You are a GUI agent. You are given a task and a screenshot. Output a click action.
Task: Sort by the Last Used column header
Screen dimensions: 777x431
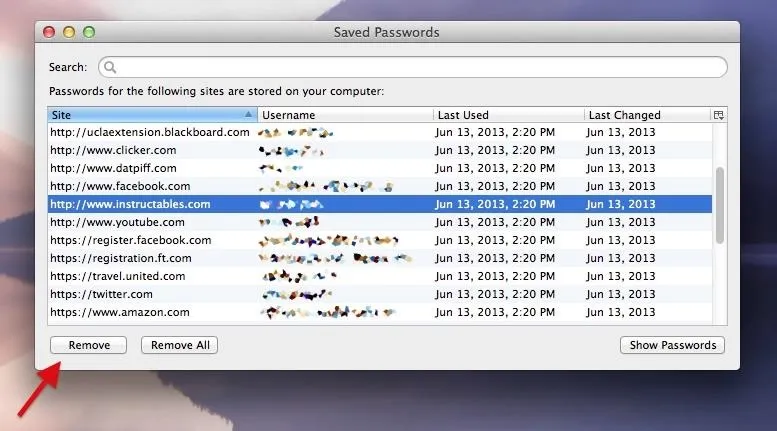(509, 115)
